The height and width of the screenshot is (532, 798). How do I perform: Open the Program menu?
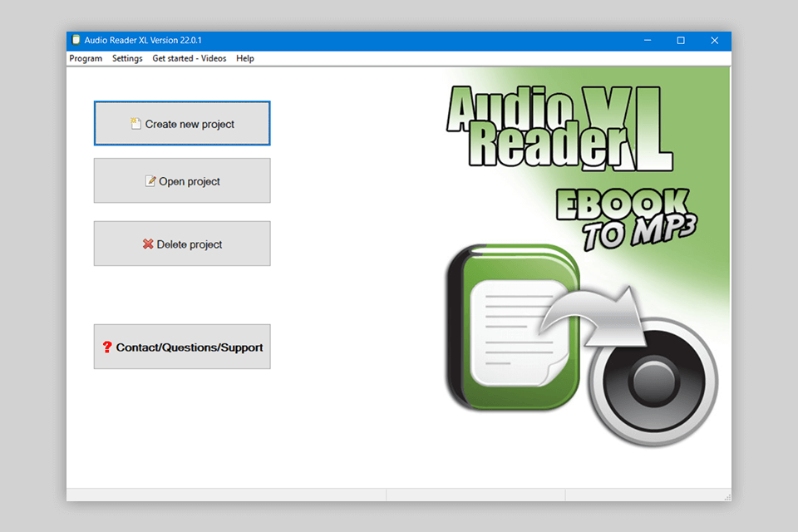[x=86, y=58]
